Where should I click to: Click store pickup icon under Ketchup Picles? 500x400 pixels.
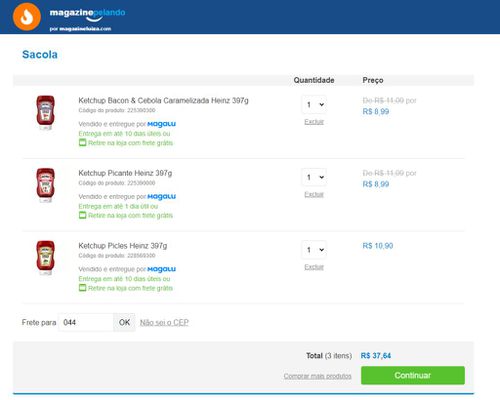[82, 288]
